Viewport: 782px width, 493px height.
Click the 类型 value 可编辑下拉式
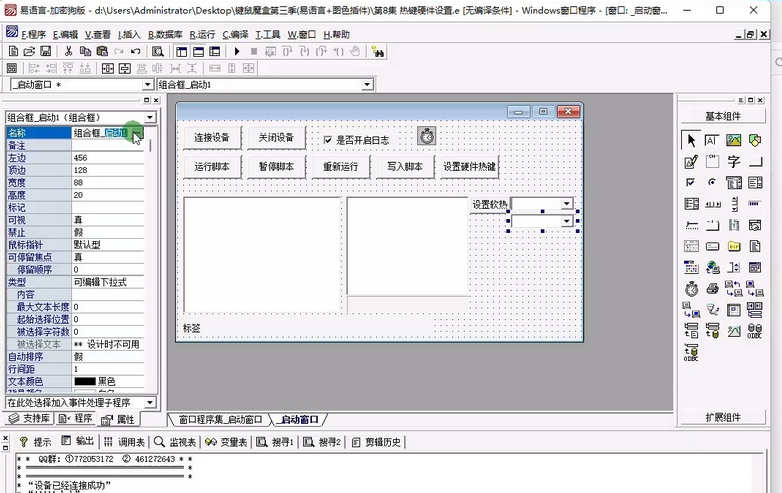click(108, 282)
